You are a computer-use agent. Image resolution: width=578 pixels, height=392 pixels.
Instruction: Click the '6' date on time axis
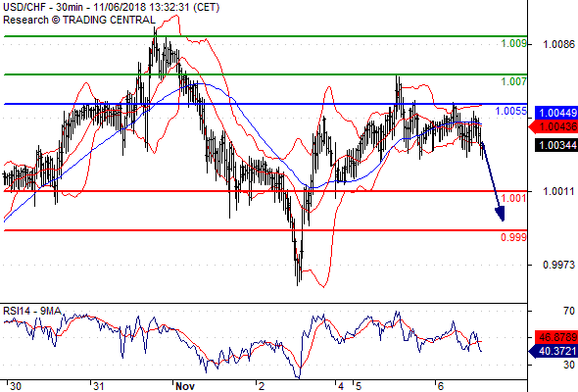point(441,386)
